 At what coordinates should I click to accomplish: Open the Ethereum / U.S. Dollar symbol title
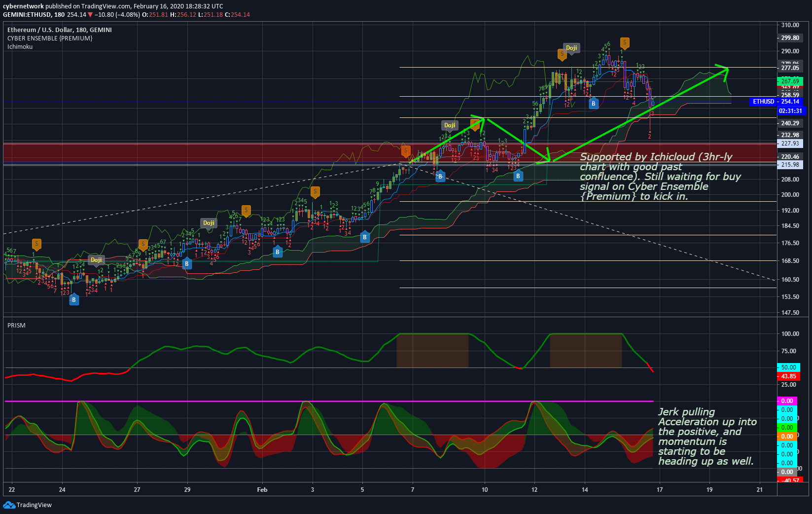60,30
